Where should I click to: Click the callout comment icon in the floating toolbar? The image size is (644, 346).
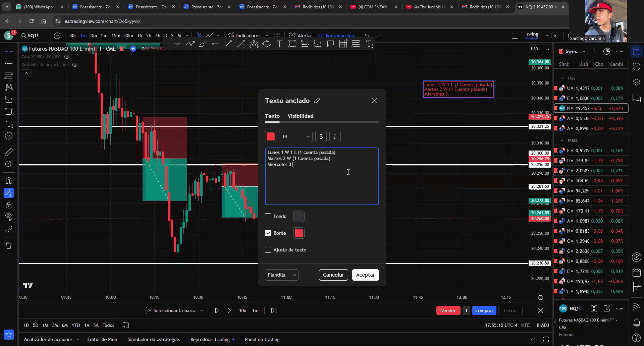(330, 44)
